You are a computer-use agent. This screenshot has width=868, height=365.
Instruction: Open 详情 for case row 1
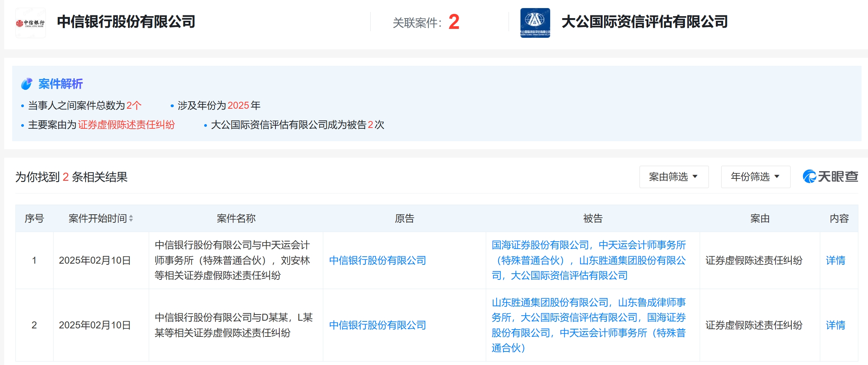[x=836, y=261]
